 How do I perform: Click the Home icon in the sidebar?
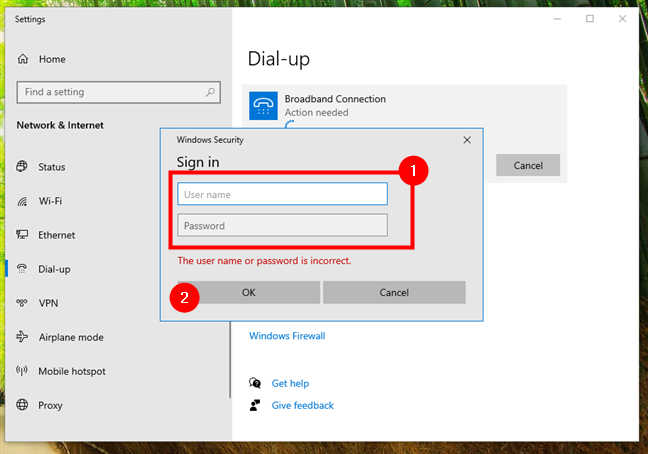click(x=23, y=59)
